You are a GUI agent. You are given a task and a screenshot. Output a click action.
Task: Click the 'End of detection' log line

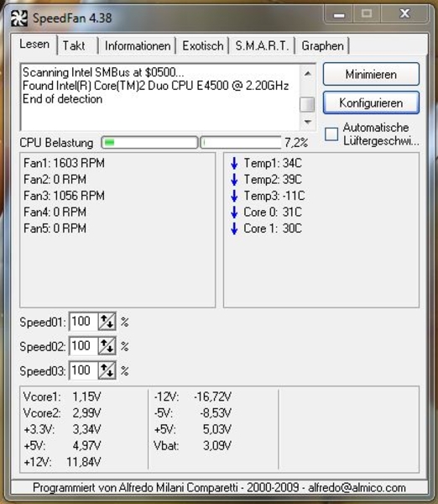[x=62, y=99]
